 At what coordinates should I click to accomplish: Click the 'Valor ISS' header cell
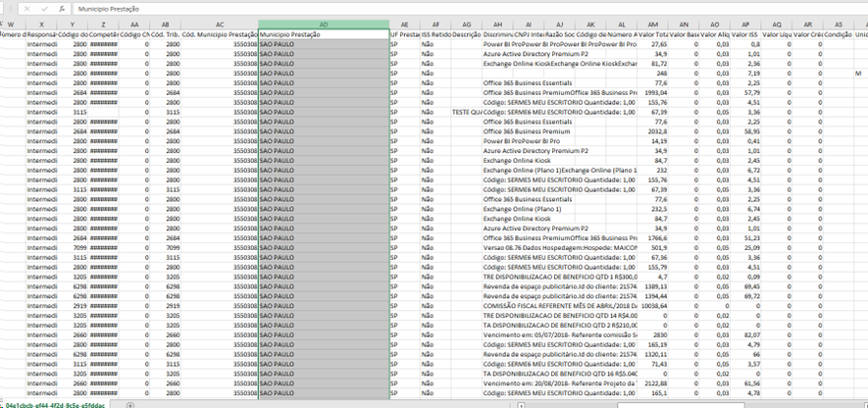pos(745,34)
